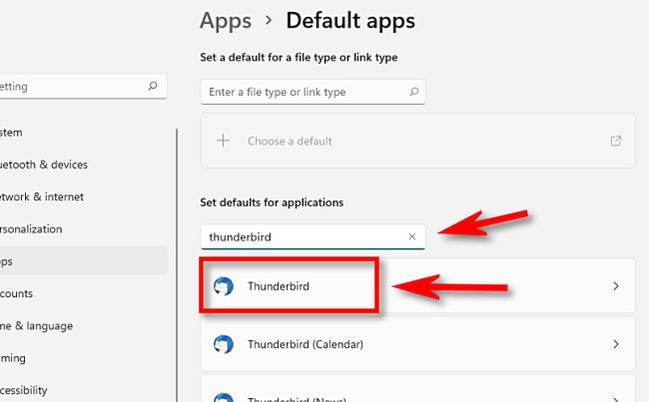This screenshot has width=649, height=402.
Task: Open System settings in the sidebar
Action: click(x=83, y=132)
